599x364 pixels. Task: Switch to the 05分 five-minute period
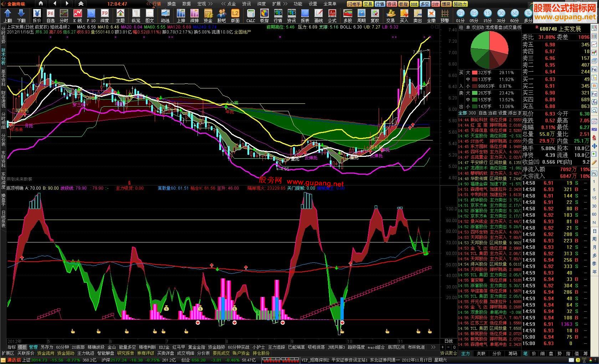pos(474,16)
